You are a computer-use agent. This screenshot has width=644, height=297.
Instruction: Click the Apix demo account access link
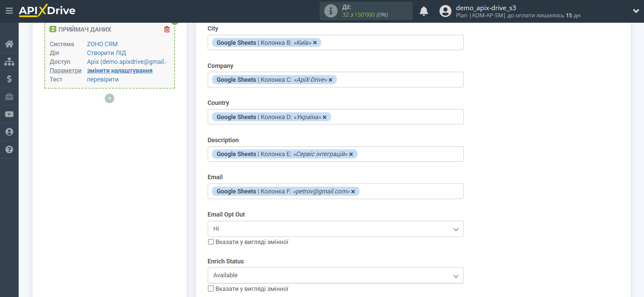[126, 62]
